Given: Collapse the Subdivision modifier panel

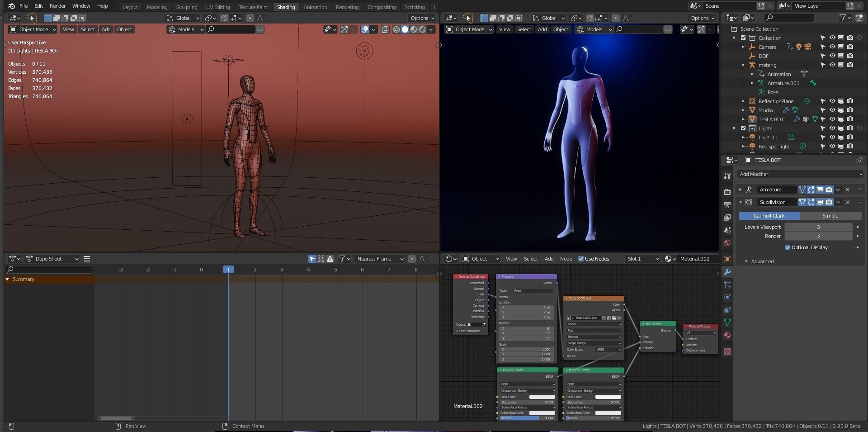Looking at the screenshot, I should pos(741,202).
